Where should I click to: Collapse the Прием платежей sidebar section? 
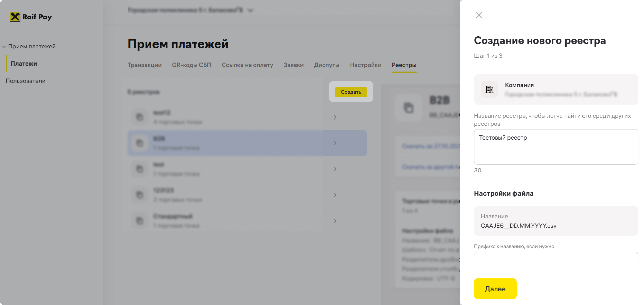[x=4, y=47]
